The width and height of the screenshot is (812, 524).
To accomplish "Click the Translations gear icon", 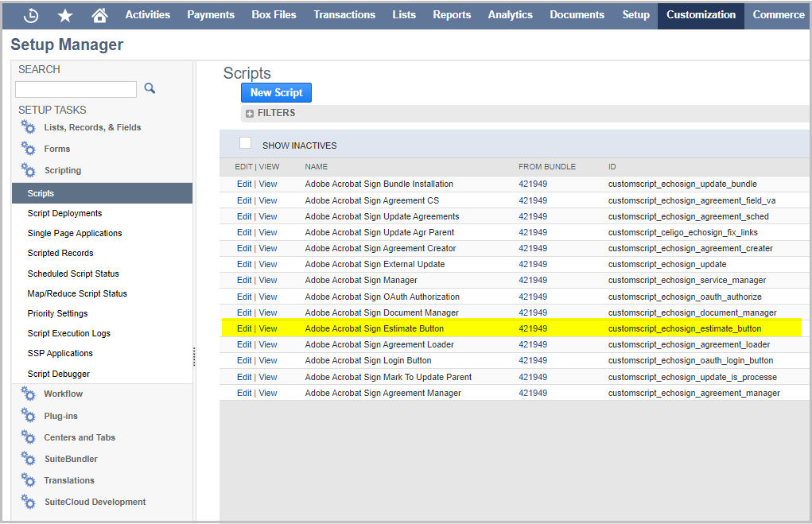I will coord(29,480).
